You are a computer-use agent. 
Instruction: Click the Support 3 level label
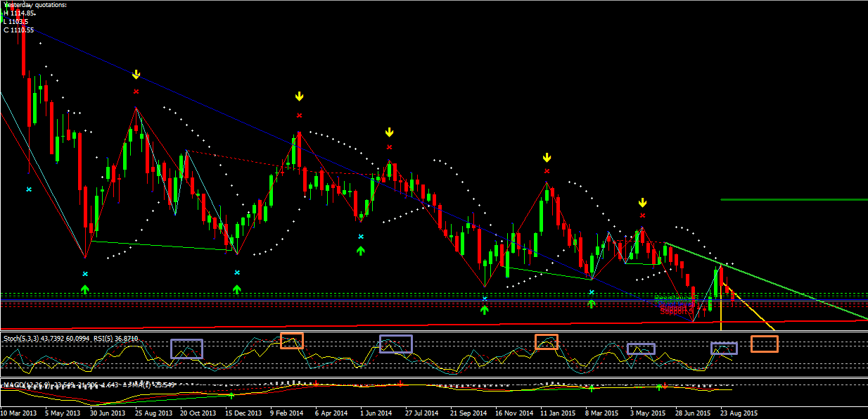tap(677, 311)
